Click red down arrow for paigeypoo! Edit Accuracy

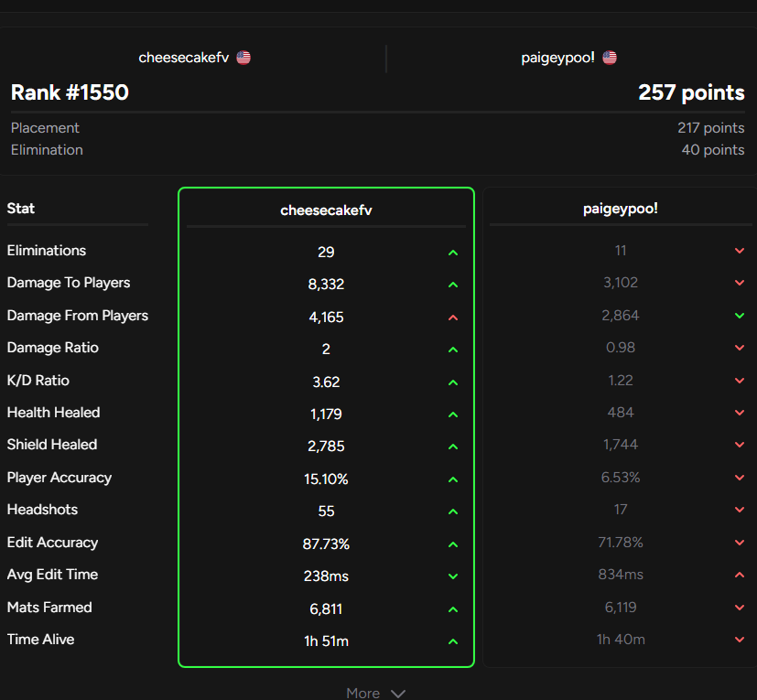pyautogui.click(x=739, y=543)
